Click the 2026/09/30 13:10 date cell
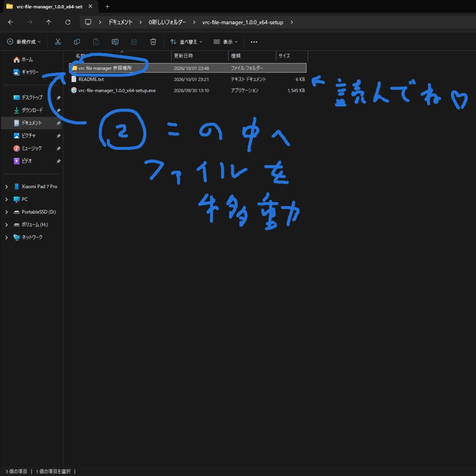 191,91
